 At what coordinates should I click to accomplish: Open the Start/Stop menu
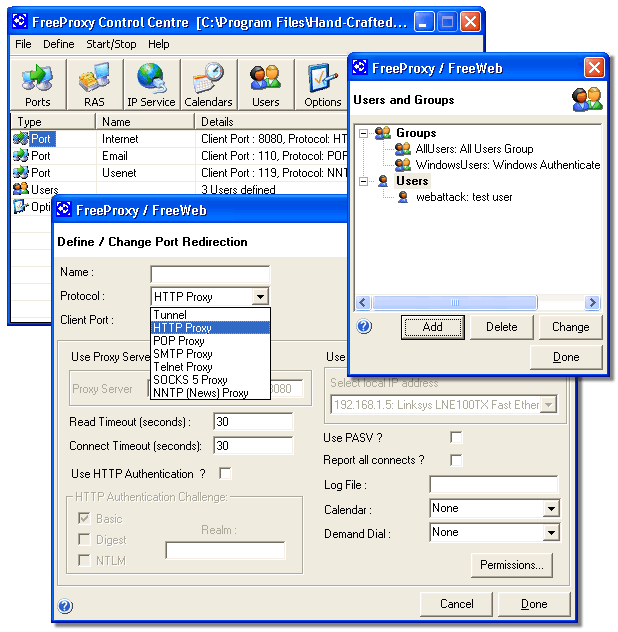pyautogui.click(x=111, y=44)
